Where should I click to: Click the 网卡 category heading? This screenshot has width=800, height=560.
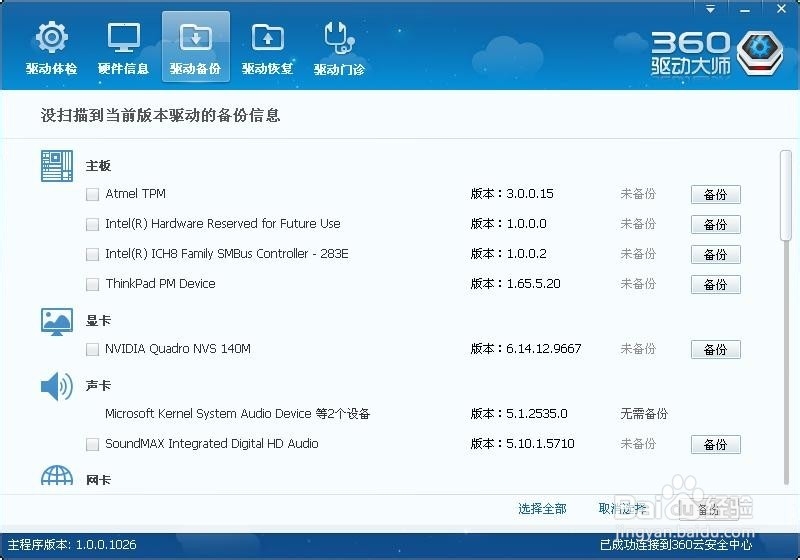point(98,480)
